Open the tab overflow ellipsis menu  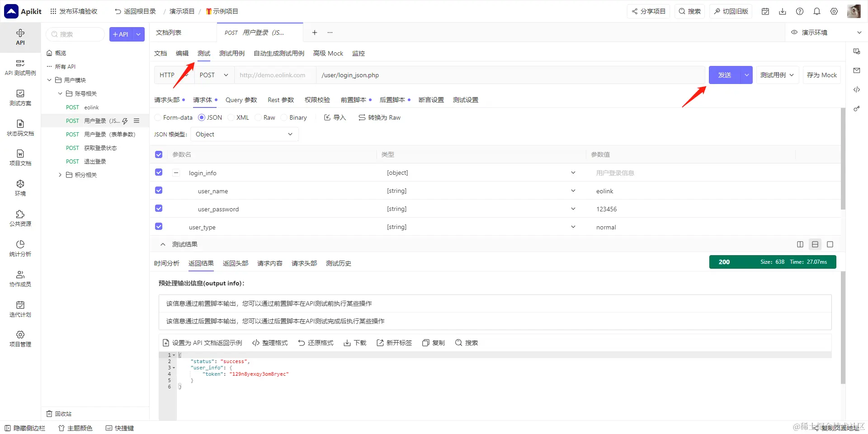coord(330,33)
